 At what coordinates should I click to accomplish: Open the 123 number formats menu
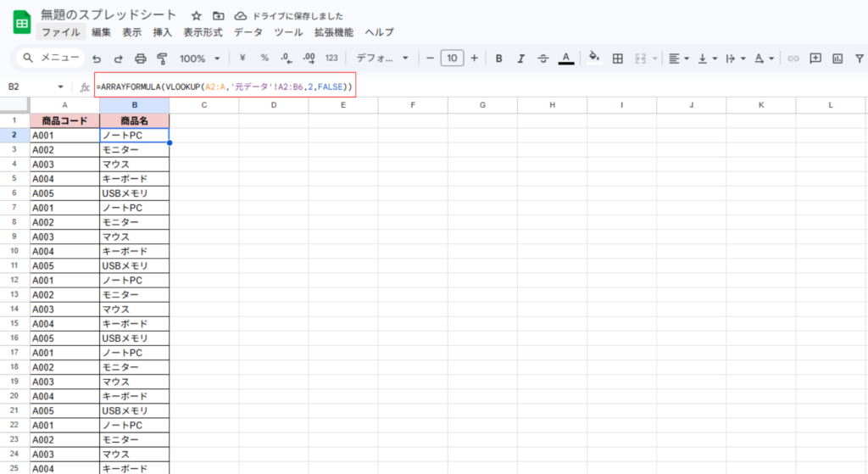(x=331, y=58)
